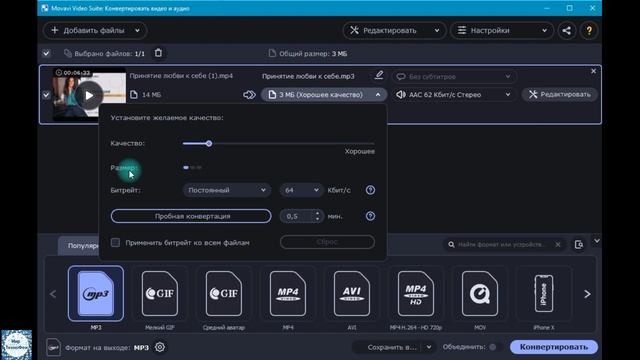Click the sample duration 0,5 field

(297, 216)
